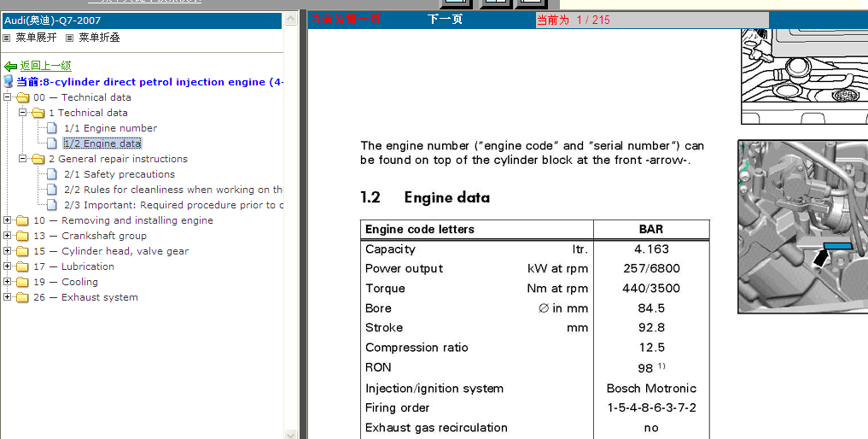Click the folder icon of 13 — Crankshaft group

coord(23,236)
